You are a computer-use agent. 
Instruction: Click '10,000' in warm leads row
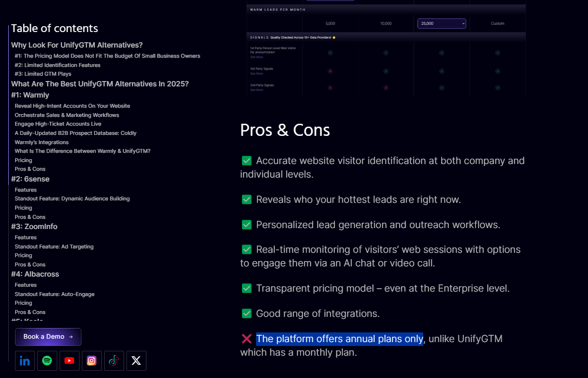[386, 23]
